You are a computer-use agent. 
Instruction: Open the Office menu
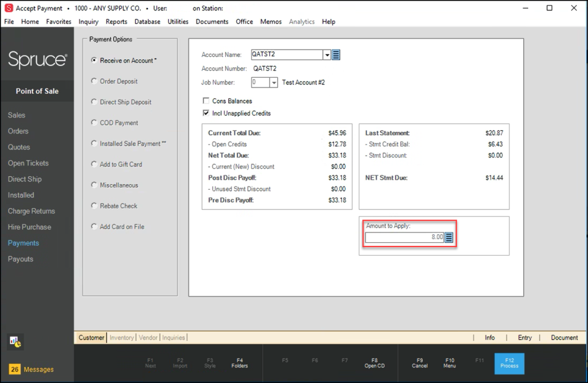coord(244,22)
